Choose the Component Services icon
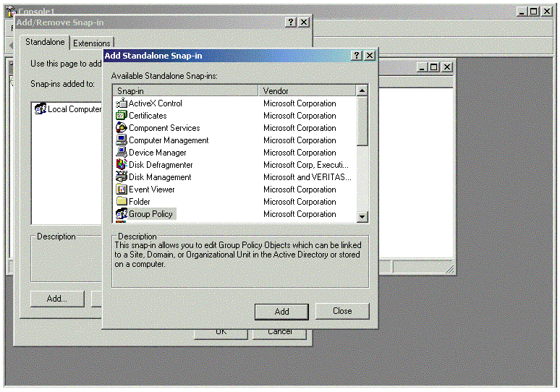Viewport: 560px width, 392px height. click(122, 128)
